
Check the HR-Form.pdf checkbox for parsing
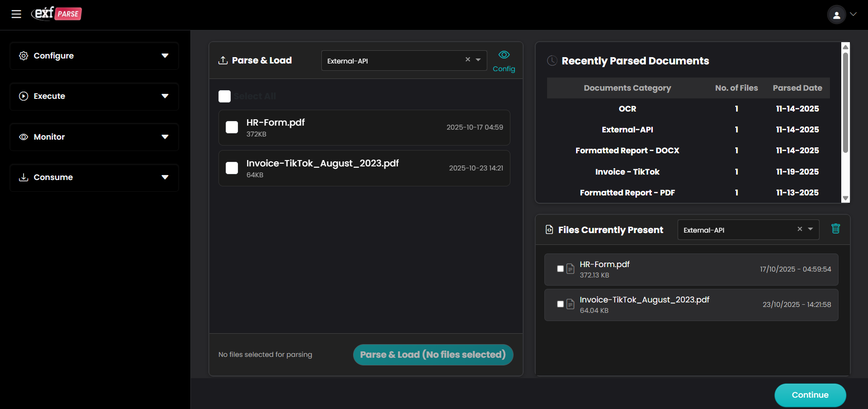[x=232, y=127]
